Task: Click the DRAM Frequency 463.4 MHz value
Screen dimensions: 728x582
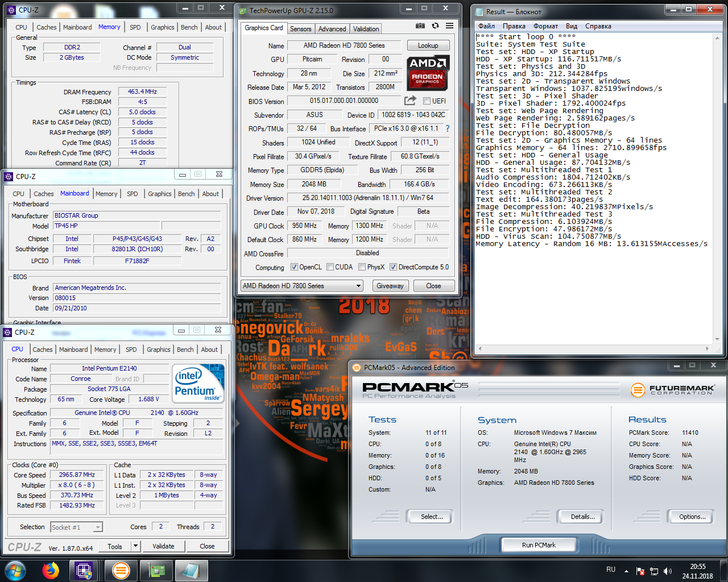Action: 142,92
